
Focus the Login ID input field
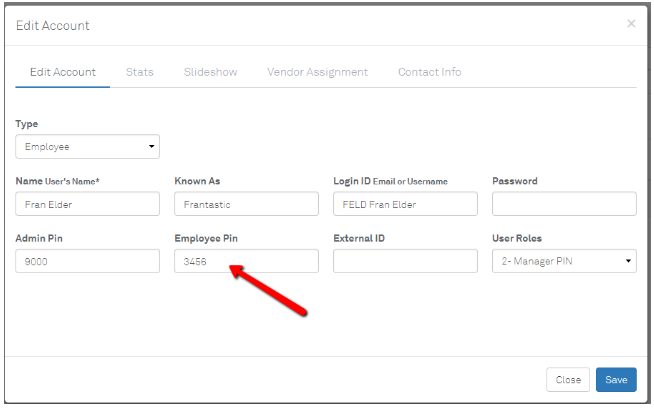point(405,204)
